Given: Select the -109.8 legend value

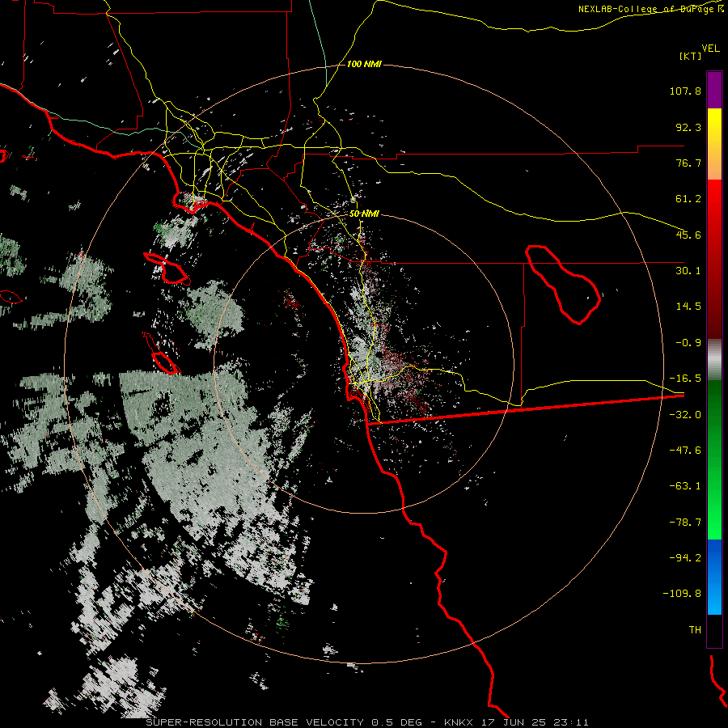Looking at the screenshot, I should tap(683, 594).
